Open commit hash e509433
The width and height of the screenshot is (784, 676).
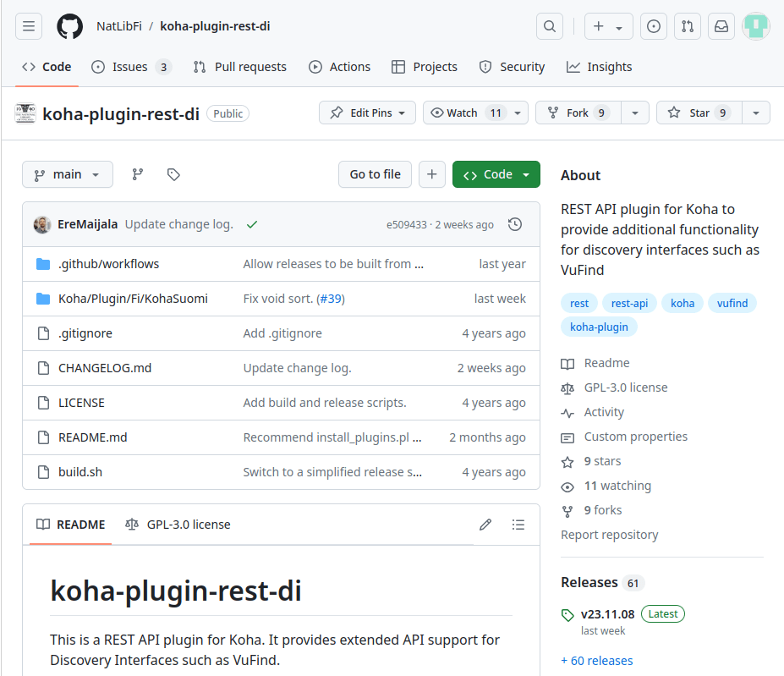coord(407,225)
